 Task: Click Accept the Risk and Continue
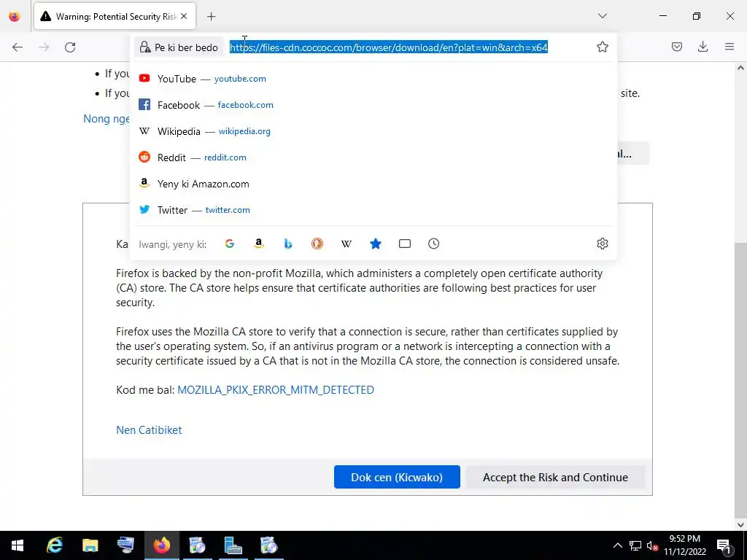click(x=555, y=477)
